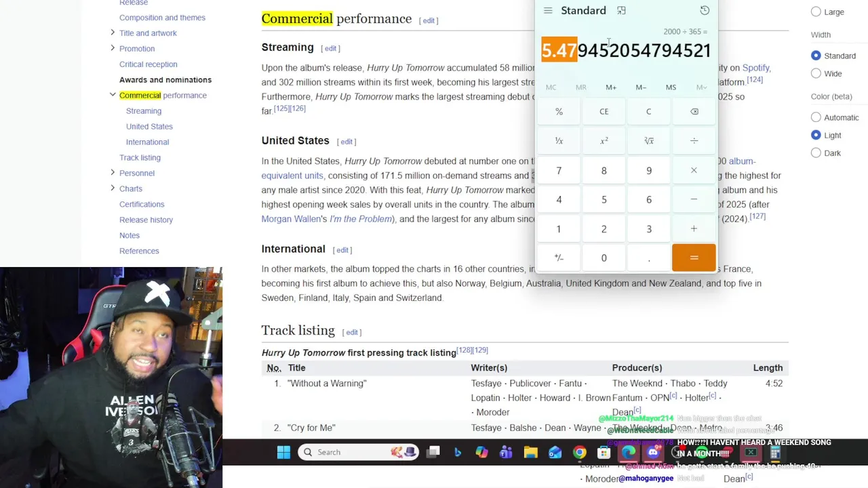Open Discord from the taskbar

(x=653, y=452)
